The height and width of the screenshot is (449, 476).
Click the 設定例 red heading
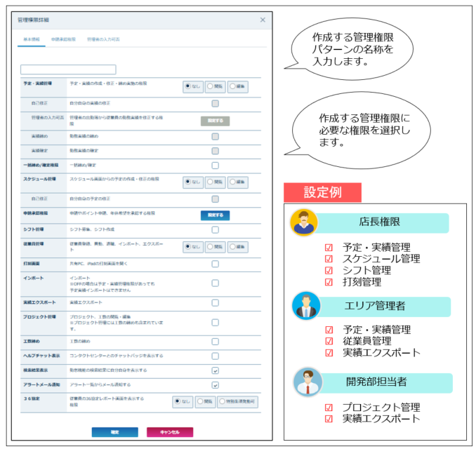[323, 193]
